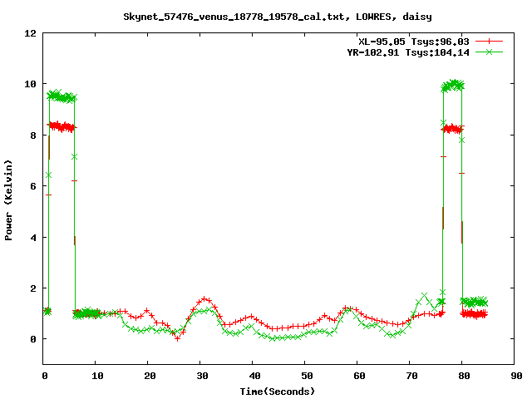This screenshot has width=532, height=399.
Task: Click the x-axis tick label 20
Action: pyautogui.click(x=150, y=376)
